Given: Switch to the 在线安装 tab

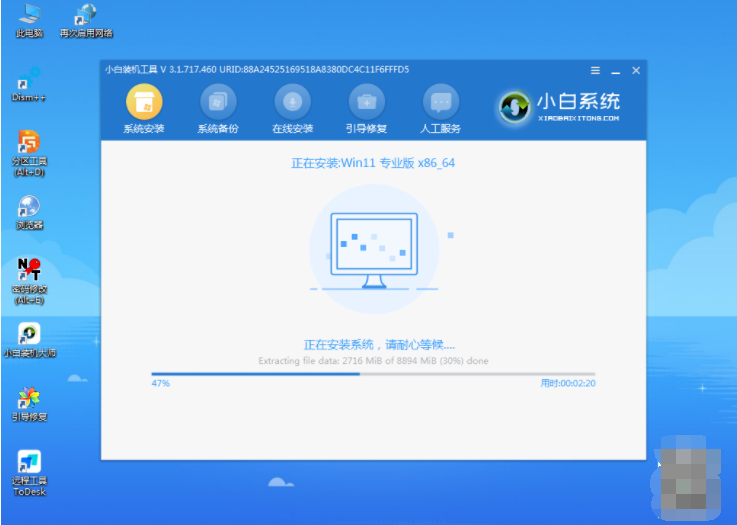Looking at the screenshot, I should click(x=292, y=109).
